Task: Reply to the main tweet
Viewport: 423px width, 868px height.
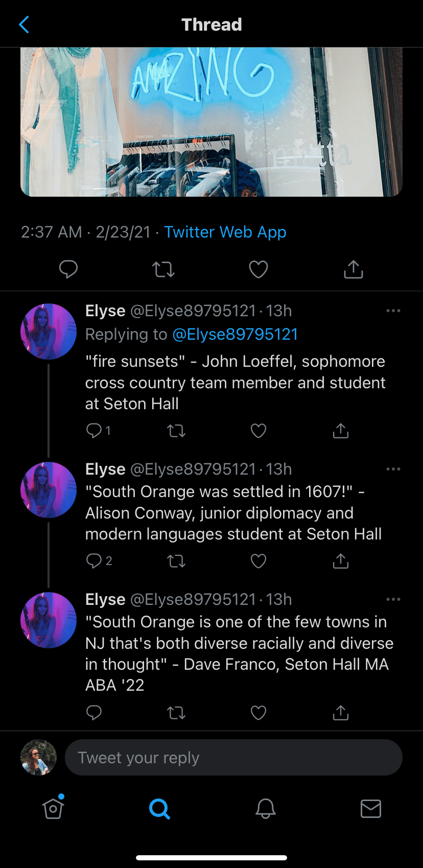Action: pyautogui.click(x=68, y=269)
